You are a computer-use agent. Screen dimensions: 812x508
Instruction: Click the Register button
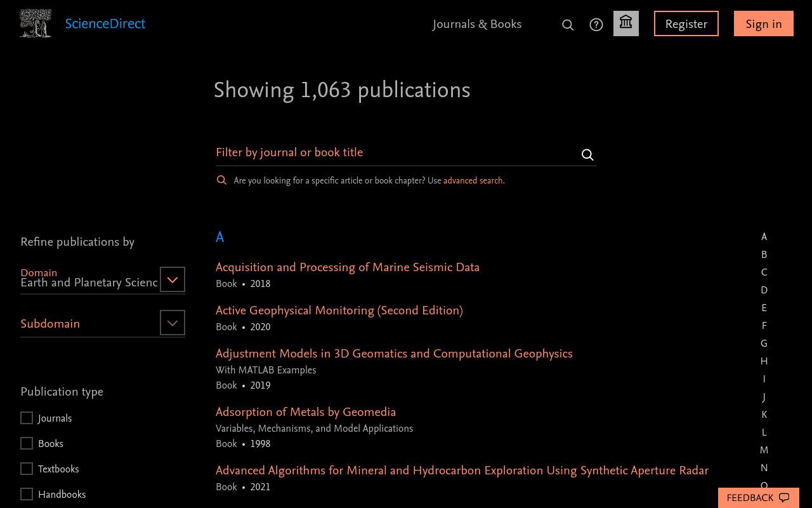click(x=686, y=23)
